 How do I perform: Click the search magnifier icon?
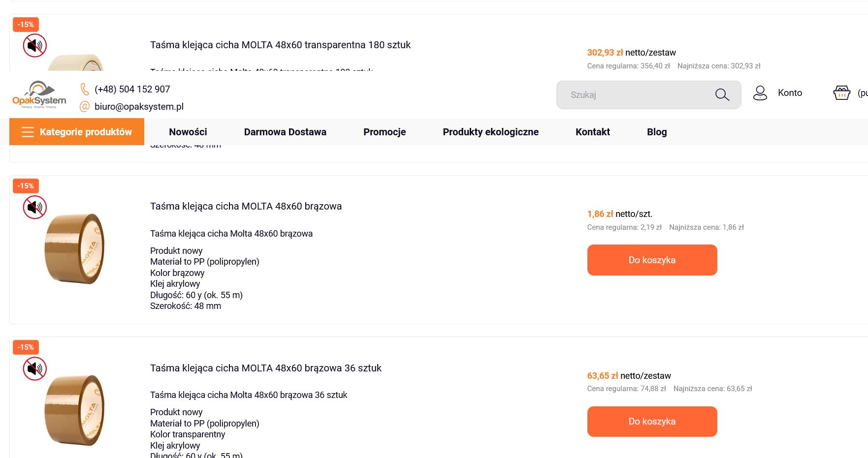click(x=722, y=95)
